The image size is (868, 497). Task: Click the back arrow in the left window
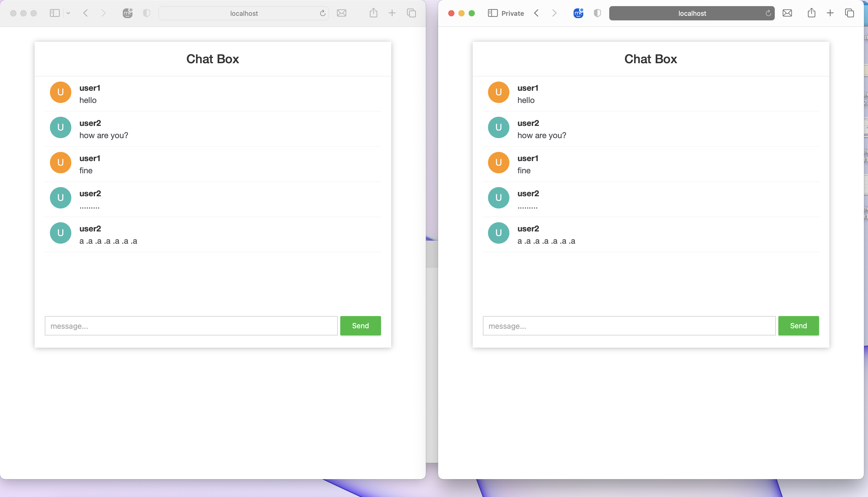(x=86, y=13)
